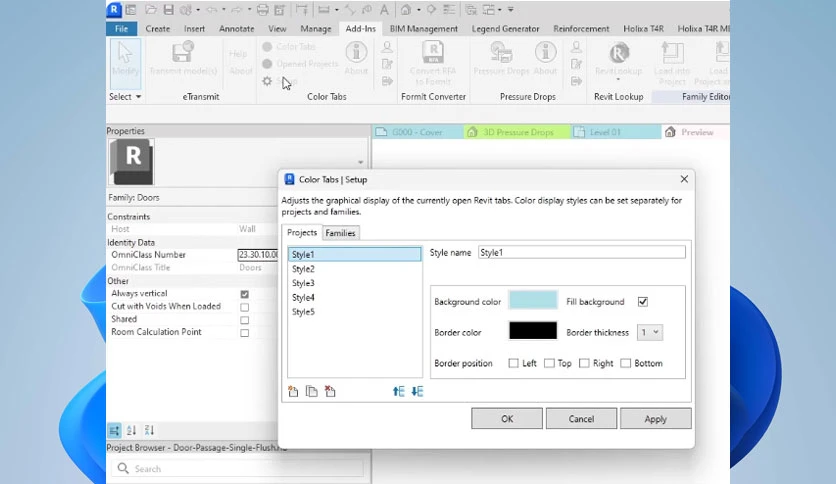The image size is (836, 484).
Task: Pick a new Background color swatch
Action: (533, 300)
